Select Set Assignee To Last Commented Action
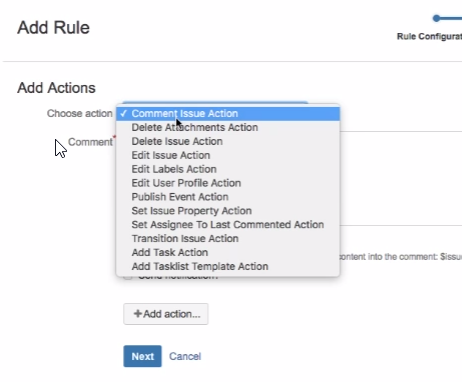Viewport: 462px width, 382px height. [x=228, y=225]
